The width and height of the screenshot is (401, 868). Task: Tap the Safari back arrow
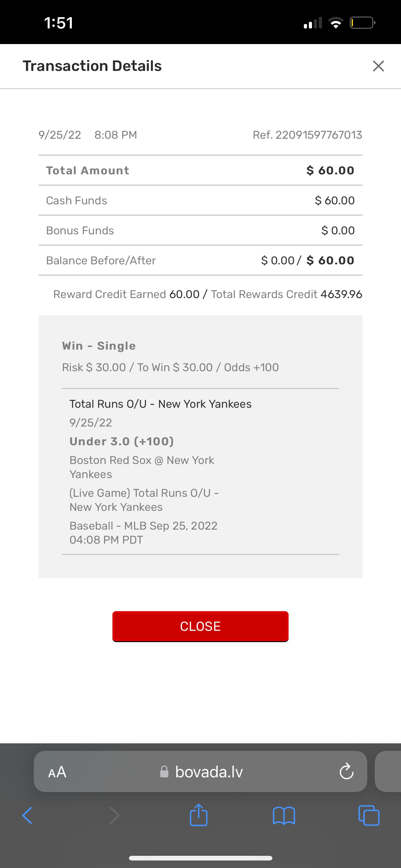point(27,816)
